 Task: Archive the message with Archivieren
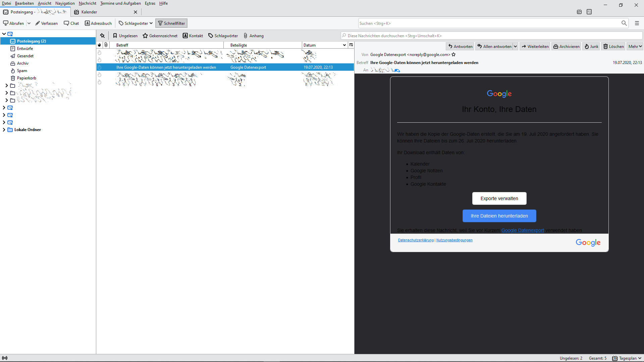(x=566, y=47)
